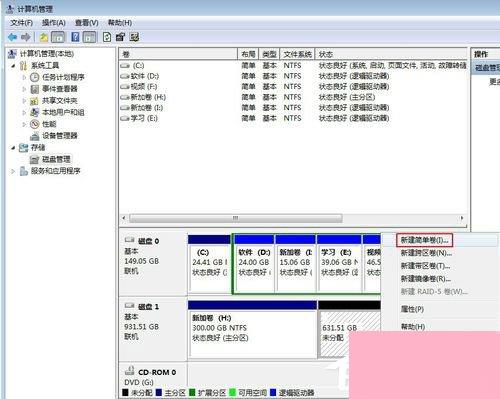
Task: Open the 查看(V) menu
Action: 86,23
